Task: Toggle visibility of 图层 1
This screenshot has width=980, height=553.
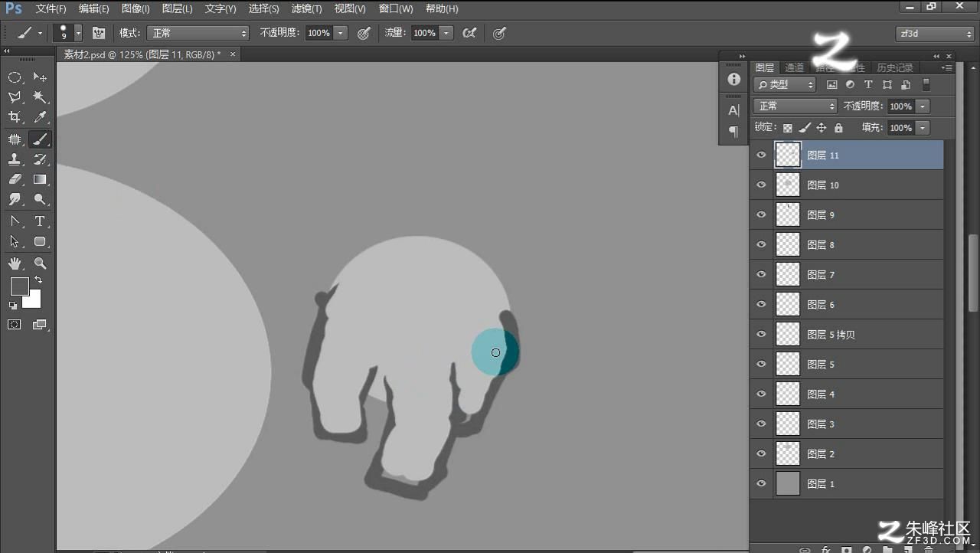Action: (x=761, y=484)
